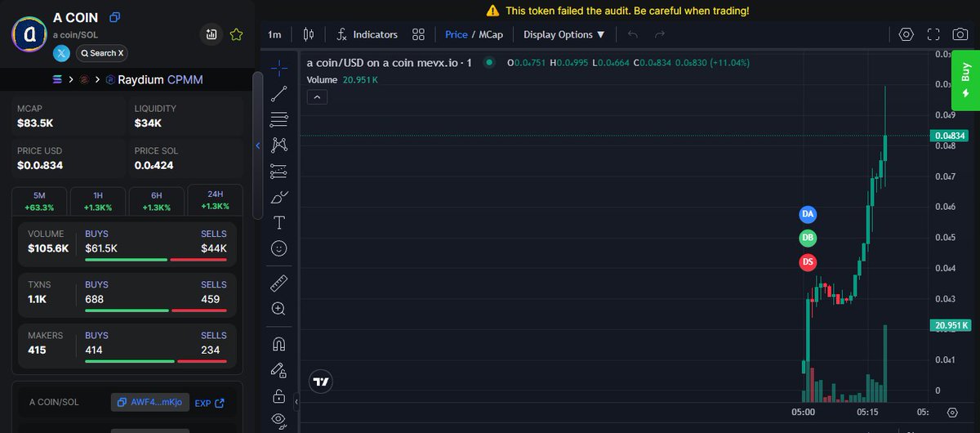This screenshot has height=433, width=980.
Task: Change the 1m chart interval
Action: click(274, 34)
